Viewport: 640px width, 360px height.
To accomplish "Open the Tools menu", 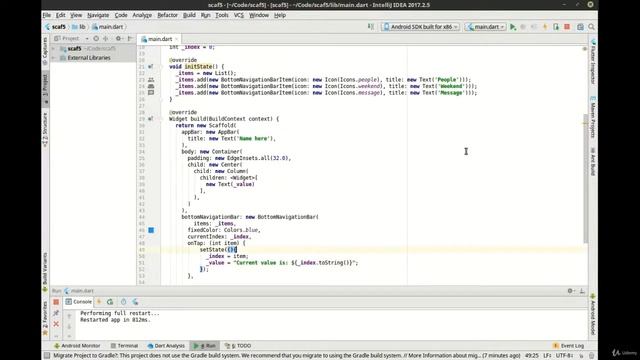I will click(x=222, y=15).
